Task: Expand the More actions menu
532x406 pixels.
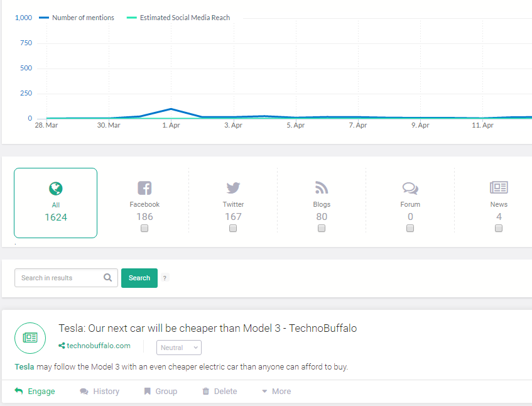Action: pyautogui.click(x=276, y=392)
